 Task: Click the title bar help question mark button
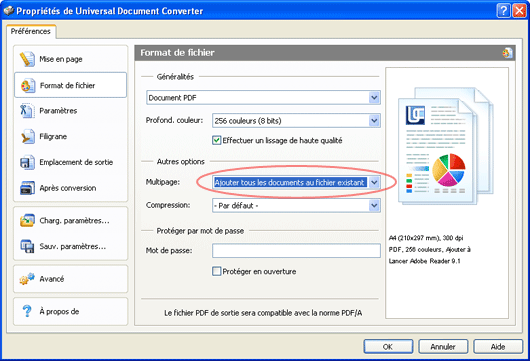coord(503,11)
